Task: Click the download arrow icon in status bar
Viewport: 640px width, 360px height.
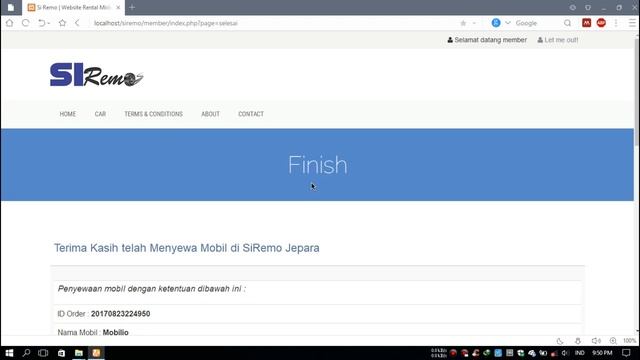Action: (x=578, y=341)
